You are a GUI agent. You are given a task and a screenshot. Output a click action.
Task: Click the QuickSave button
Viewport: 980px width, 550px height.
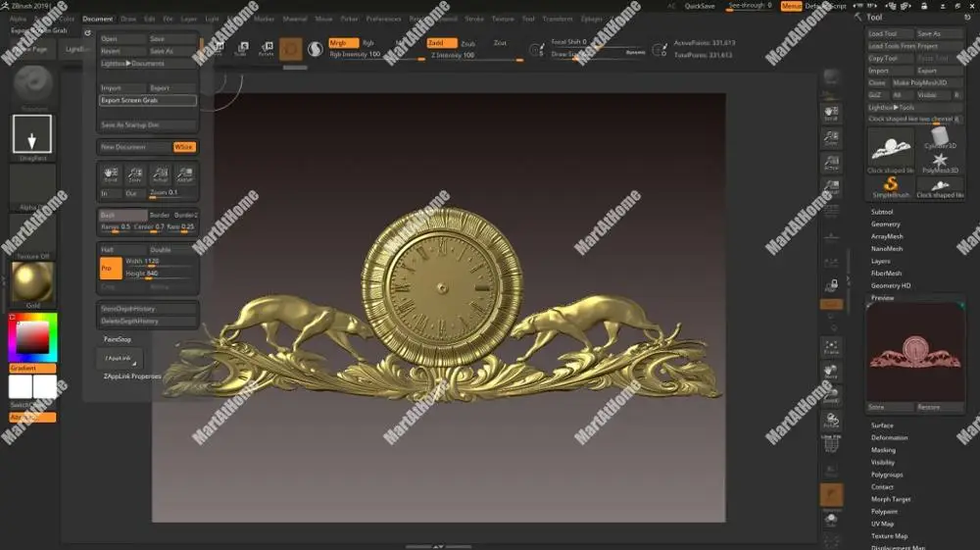tap(700, 6)
